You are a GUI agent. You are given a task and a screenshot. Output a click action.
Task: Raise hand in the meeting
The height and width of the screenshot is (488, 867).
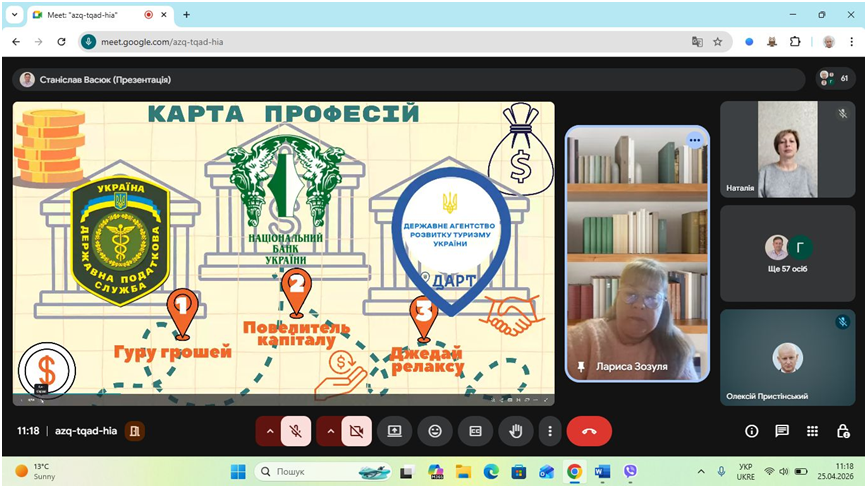pos(517,431)
